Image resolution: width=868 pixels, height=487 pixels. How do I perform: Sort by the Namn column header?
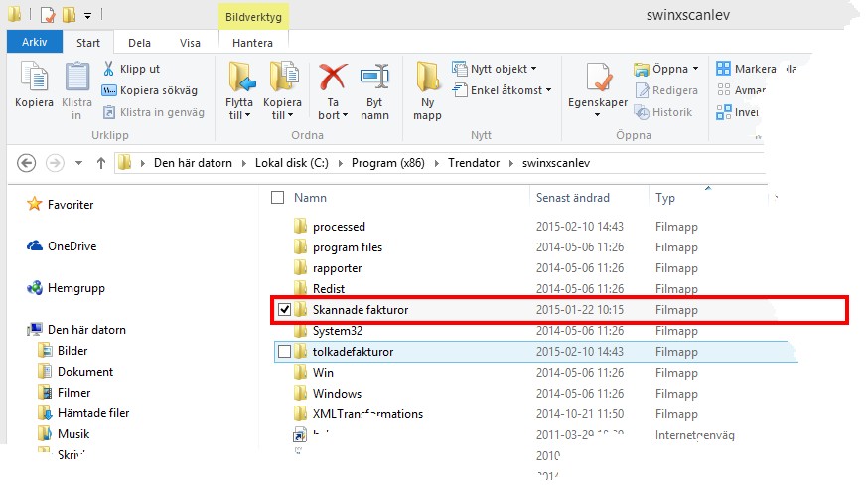(310, 198)
